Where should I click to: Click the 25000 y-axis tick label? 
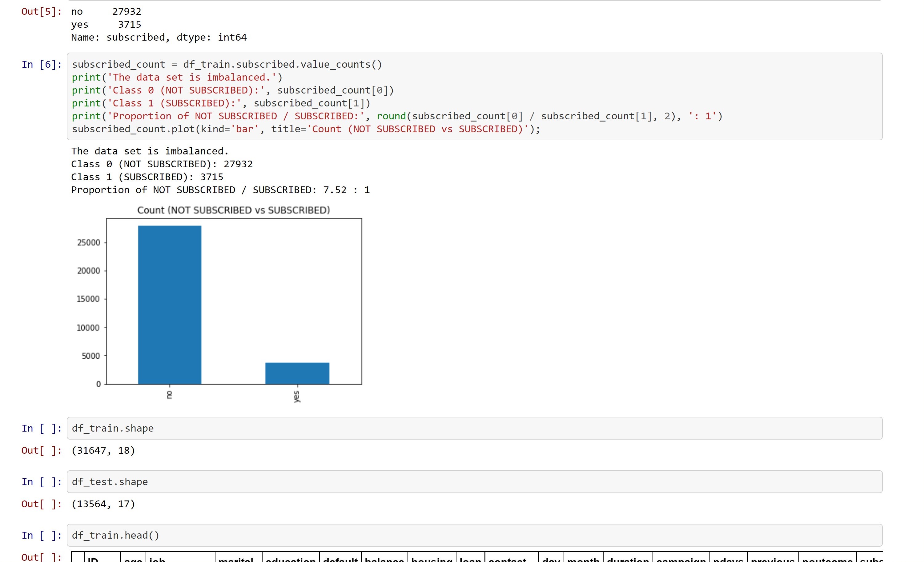click(x=89, y=243)
